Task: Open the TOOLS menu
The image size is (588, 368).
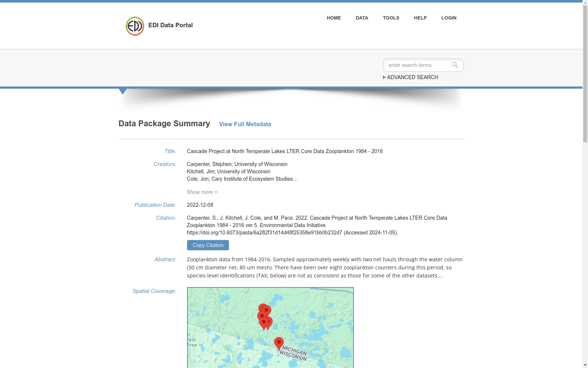Action: coord(391,18)
